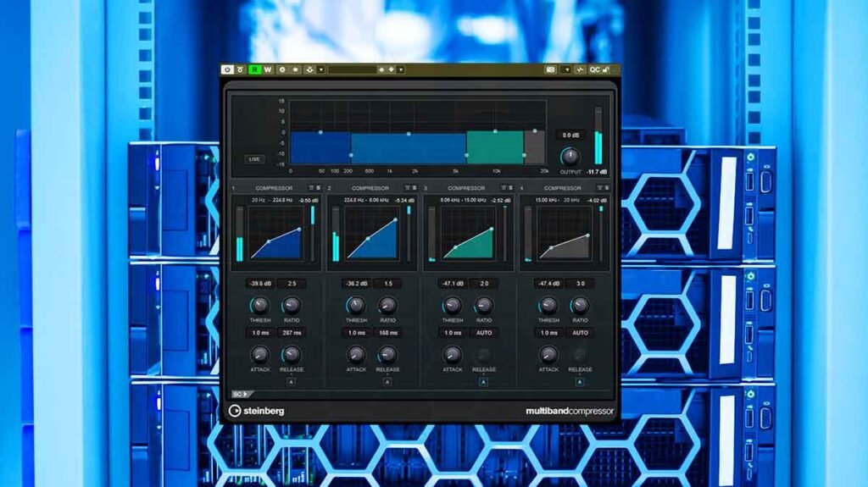The height and width of the screenshot is (487, 868).
Task: Click the plugin snapshot camera icon
Action: coord(551,69)
